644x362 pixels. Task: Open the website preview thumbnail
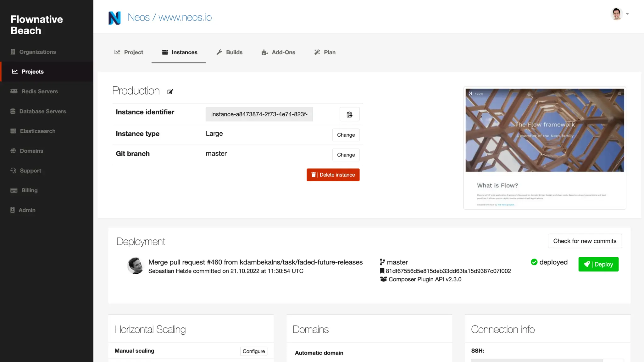pyautogui.click(x=545, y=148)
